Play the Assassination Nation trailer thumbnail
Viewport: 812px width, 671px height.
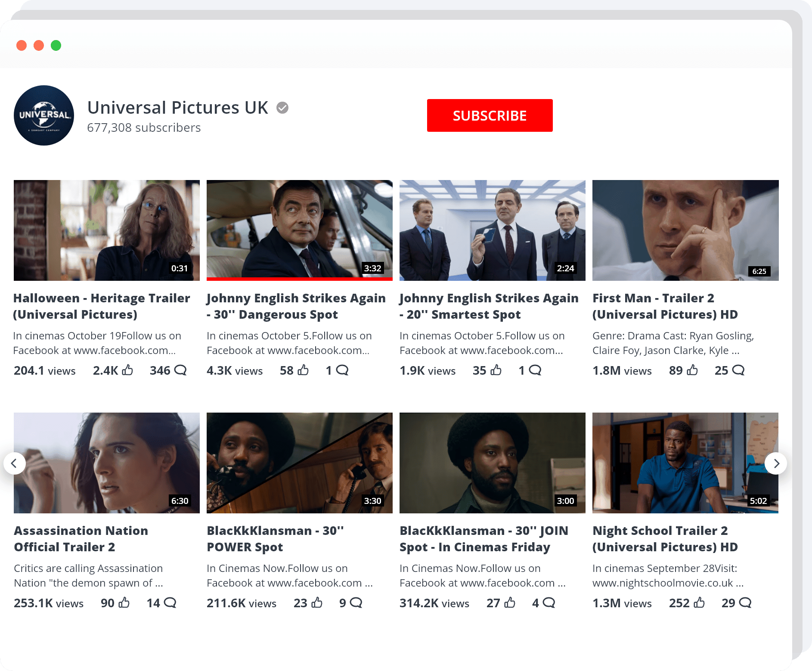(x=107, y=463)
